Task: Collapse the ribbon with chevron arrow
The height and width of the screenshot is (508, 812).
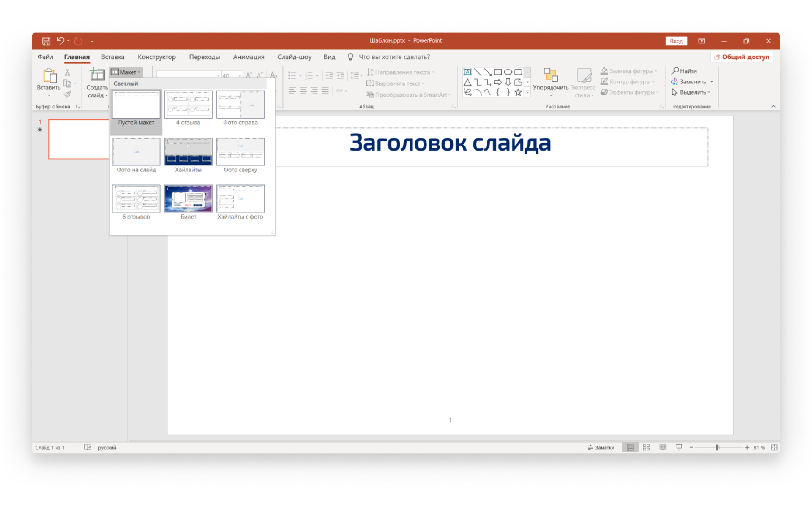Action: [x=773, y=106]
